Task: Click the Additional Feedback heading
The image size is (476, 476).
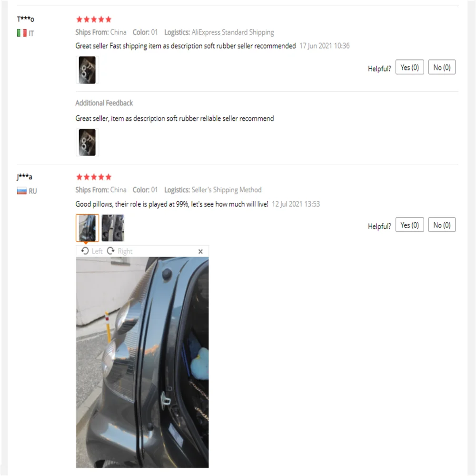Action: tap(104, 103)
